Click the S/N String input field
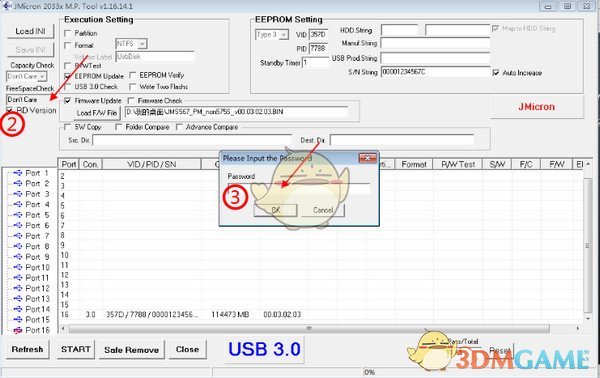 pos(435,72)
